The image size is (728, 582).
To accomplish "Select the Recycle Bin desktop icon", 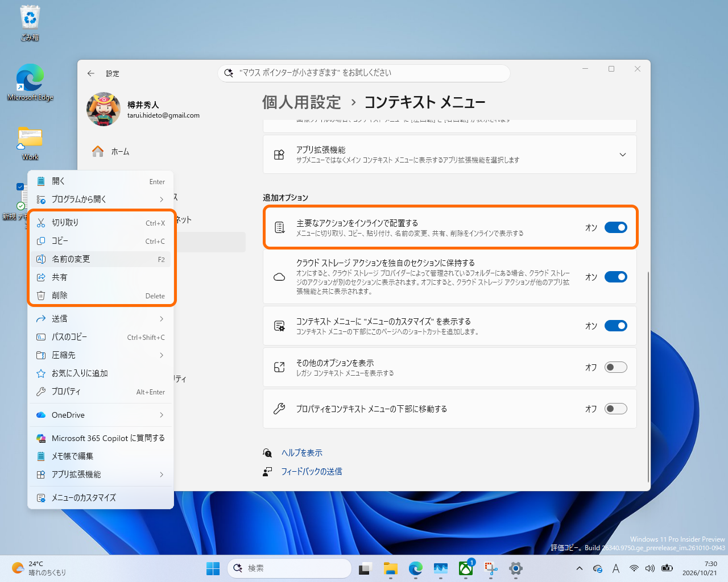I will (x=30, y=23).
